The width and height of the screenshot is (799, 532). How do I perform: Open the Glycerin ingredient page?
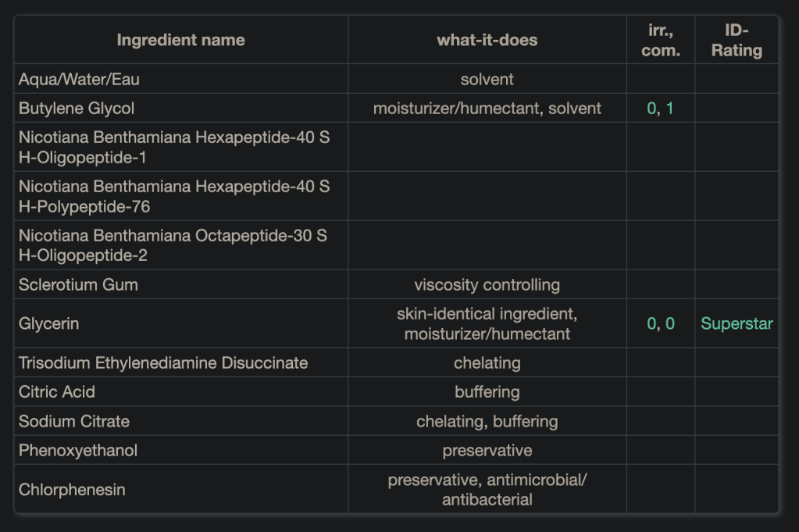[48, 323]
